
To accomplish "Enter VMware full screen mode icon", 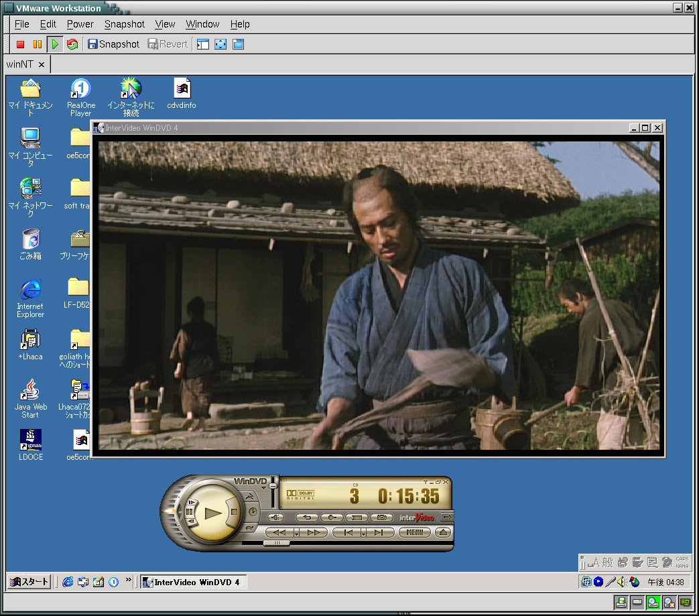I will 220,44.
